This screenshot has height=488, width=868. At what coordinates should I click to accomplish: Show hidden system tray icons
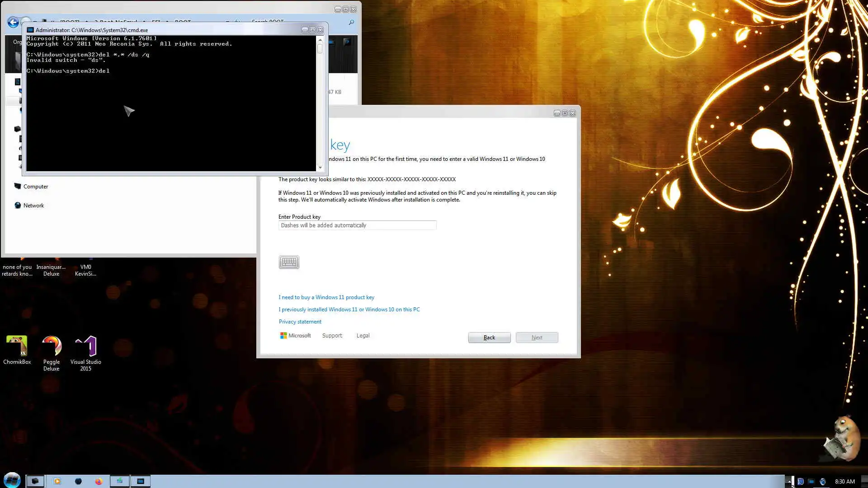tap(789, 482)
